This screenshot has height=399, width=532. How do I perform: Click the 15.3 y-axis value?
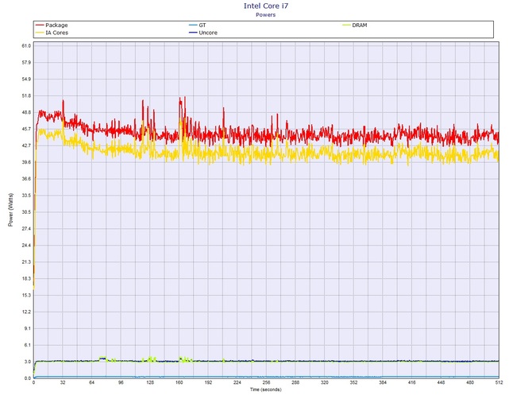(26, 295)
